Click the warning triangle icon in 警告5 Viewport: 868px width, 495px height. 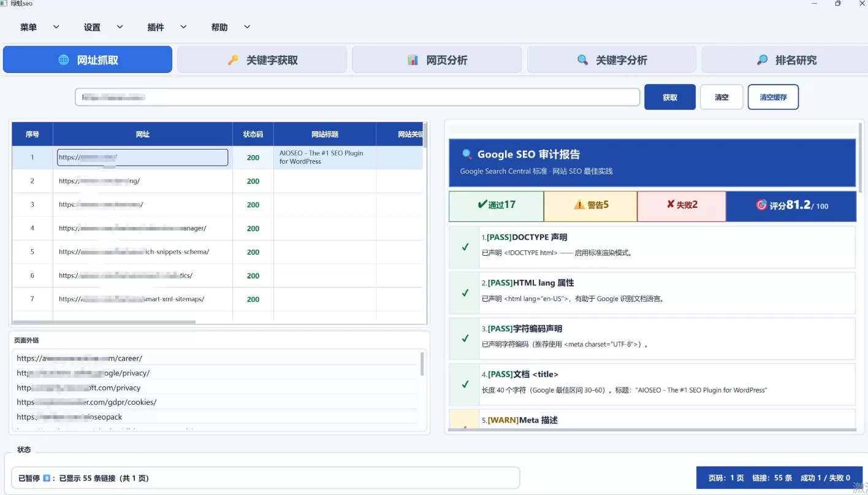click(579, 205)
